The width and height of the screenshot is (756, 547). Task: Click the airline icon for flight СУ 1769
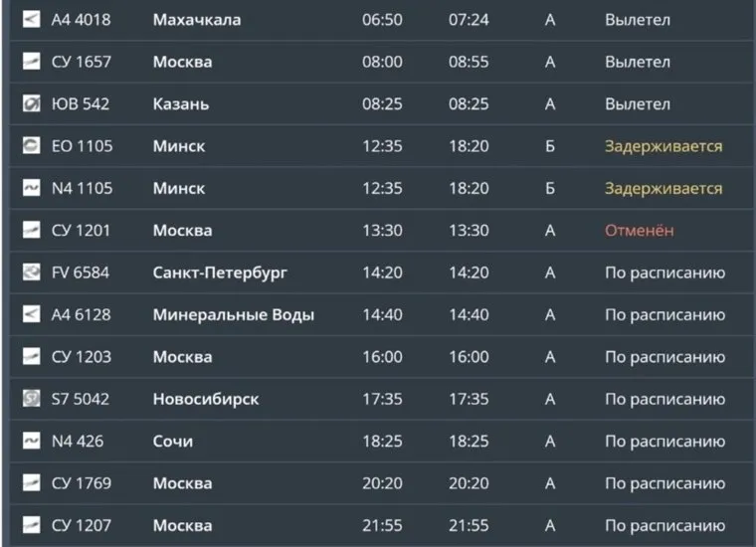tap(31, 483)
